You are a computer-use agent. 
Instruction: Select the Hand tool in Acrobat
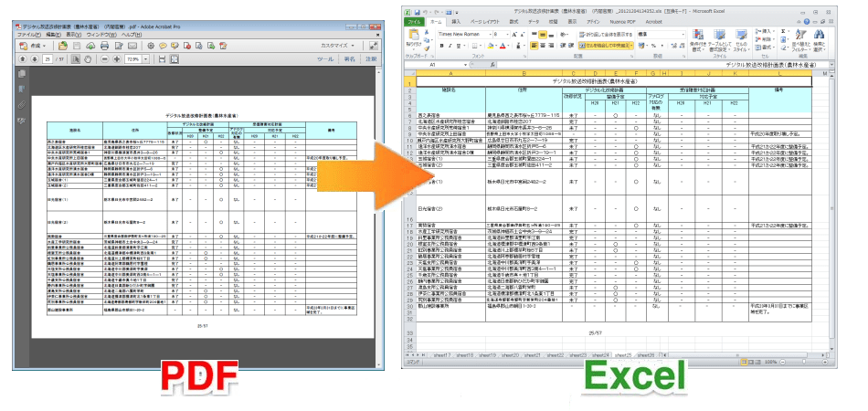88,59
